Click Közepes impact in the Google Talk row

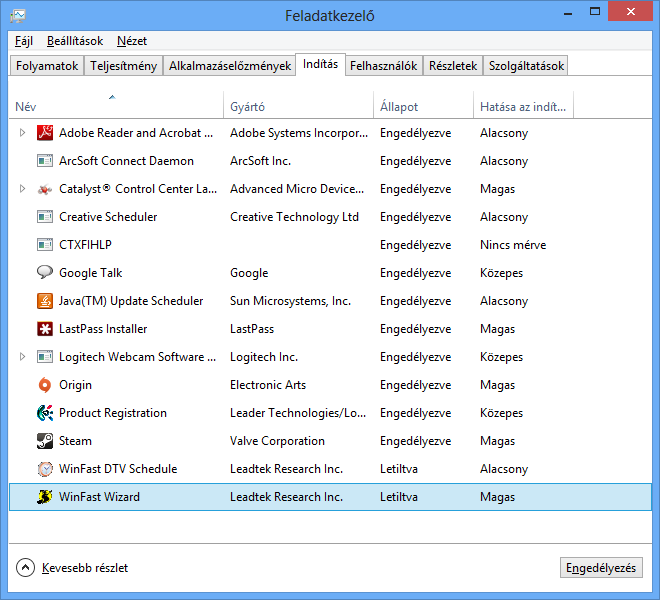(x=501, y=273)
